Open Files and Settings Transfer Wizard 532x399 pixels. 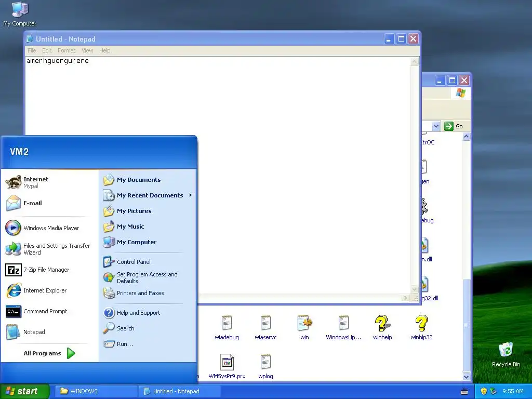point(49,249)
